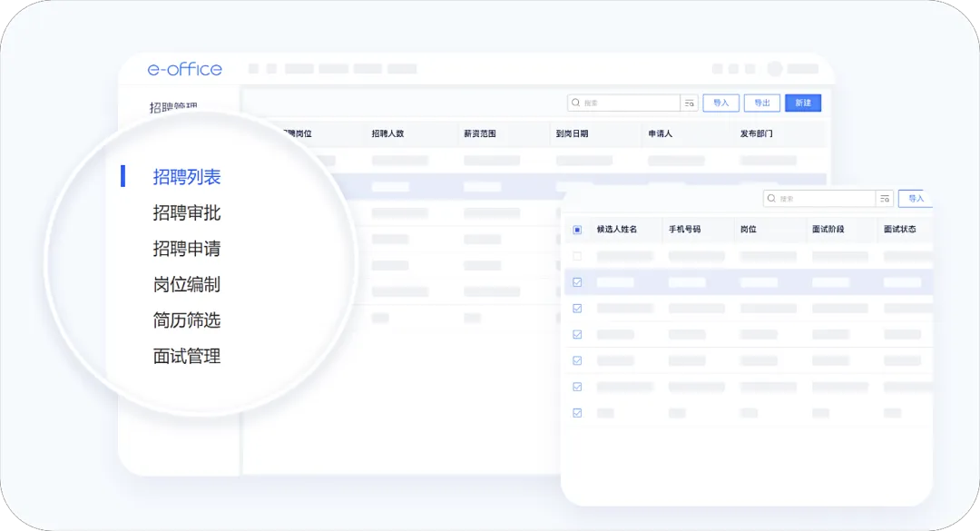The image size is (980, 531).
Task: Open 岗位编制 from the sidebar
Action: click(x=187, y=285)
